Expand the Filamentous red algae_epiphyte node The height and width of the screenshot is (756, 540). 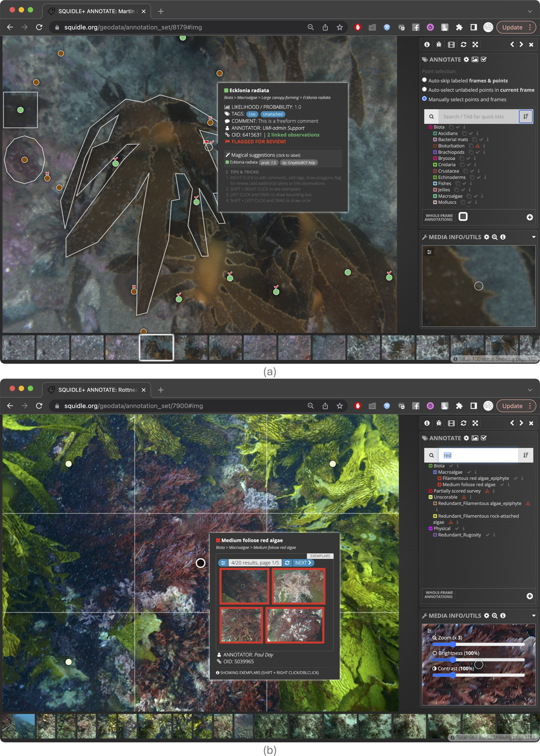click(439, 478)
